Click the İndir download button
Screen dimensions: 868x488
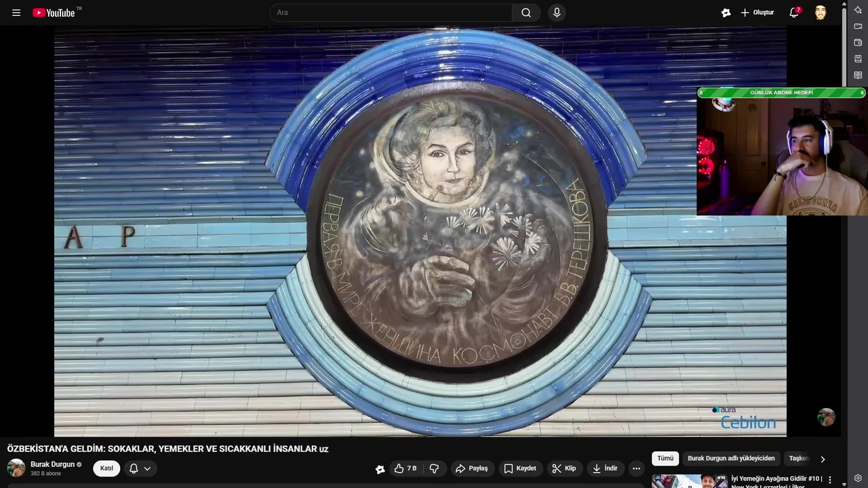604,468
